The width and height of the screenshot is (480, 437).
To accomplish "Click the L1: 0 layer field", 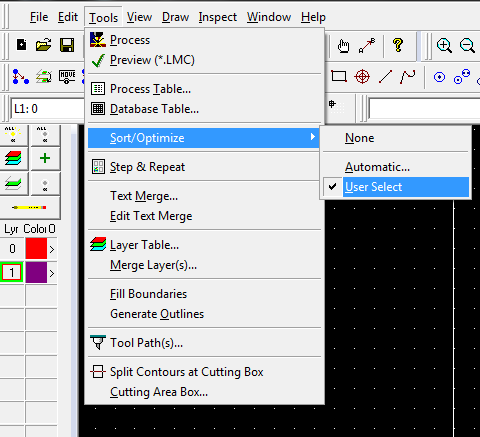I will coord(47,109).
